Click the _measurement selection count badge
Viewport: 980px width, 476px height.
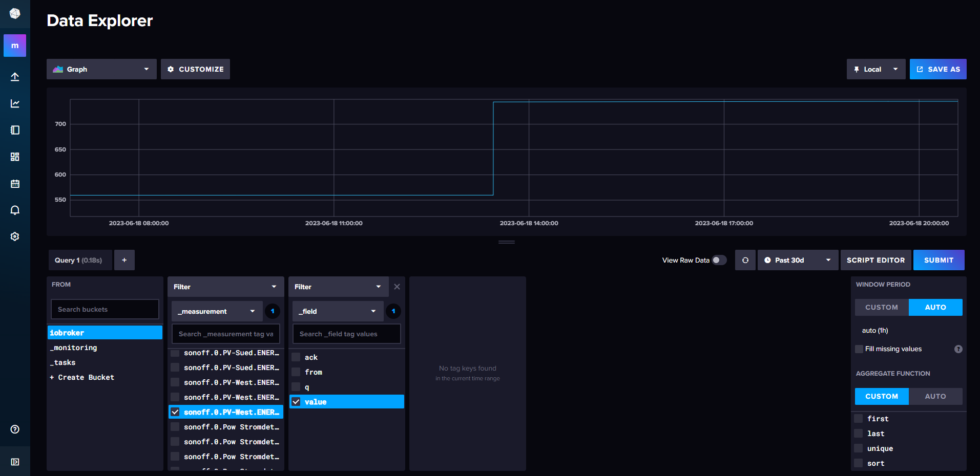273,311
